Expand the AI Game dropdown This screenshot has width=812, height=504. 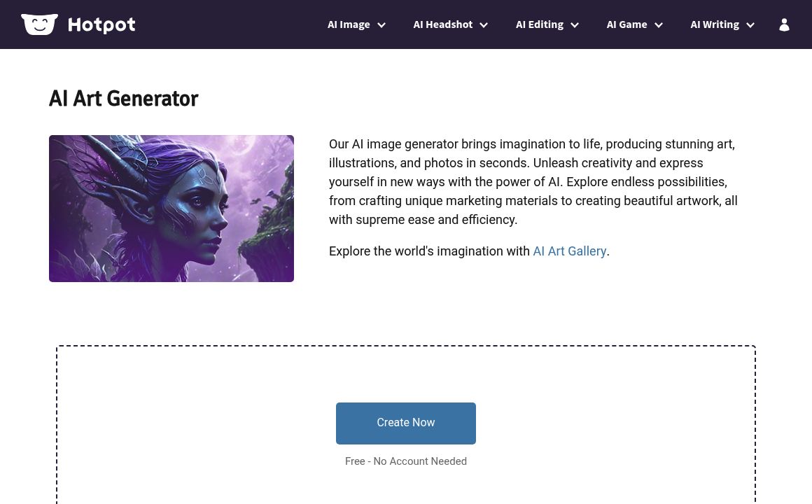click(634, 24)
